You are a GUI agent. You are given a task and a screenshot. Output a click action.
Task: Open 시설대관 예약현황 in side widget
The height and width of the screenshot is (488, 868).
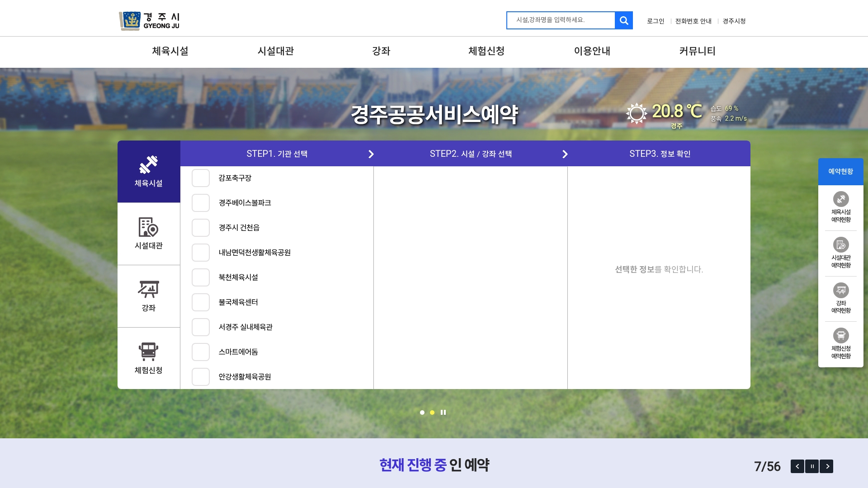tap(841, 253)
